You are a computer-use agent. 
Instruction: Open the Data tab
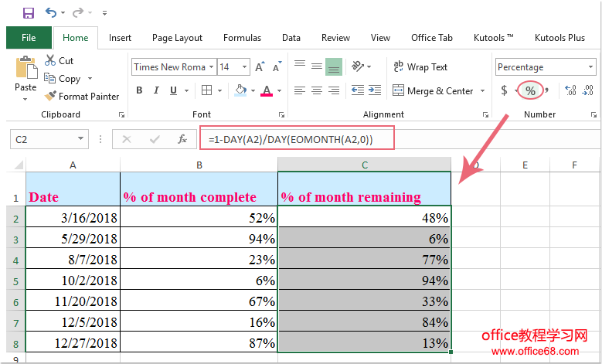291,38
